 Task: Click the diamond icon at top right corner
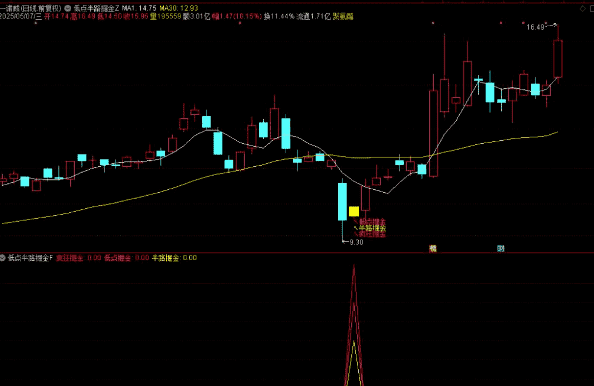(x=583, y=9)
